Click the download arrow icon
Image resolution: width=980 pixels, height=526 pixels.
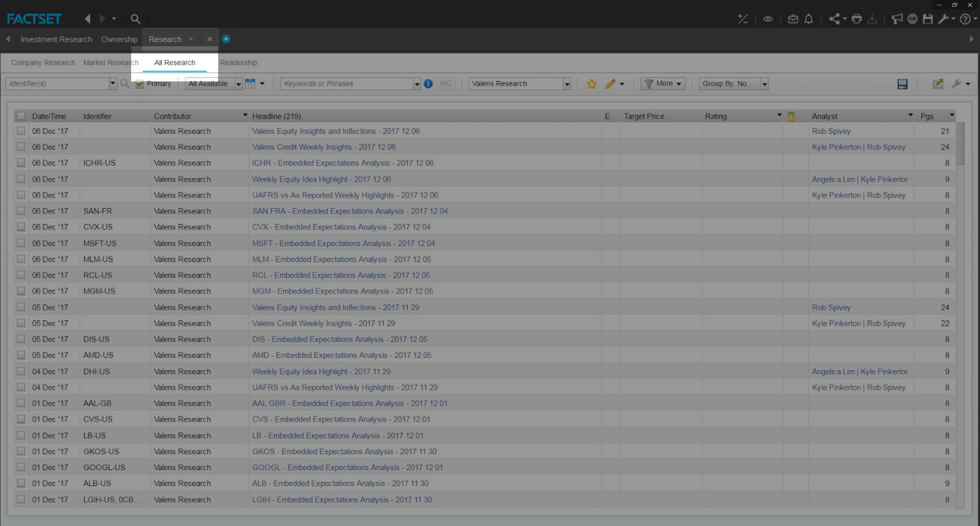pos(872,19)
